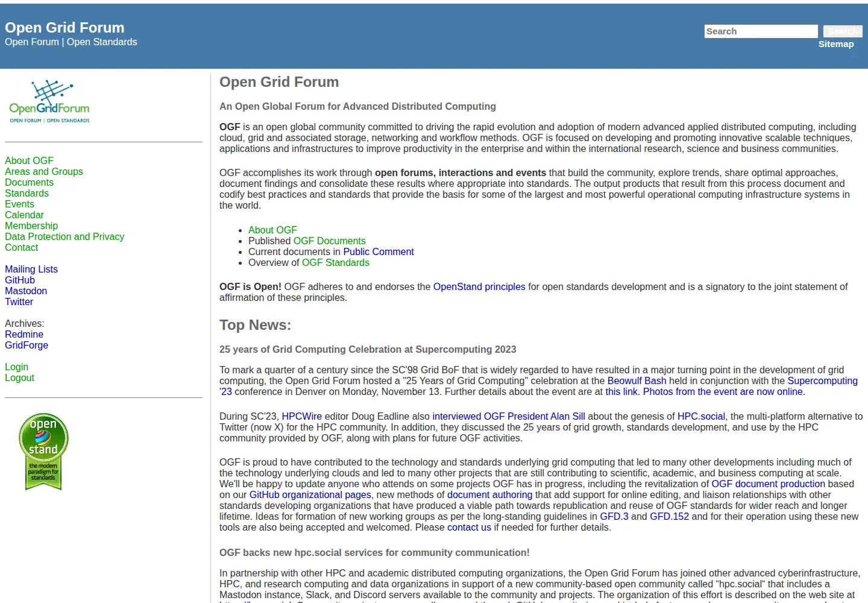Open the GFD.152 guideline link
The image size is (868, 603).
pos(669,516)
